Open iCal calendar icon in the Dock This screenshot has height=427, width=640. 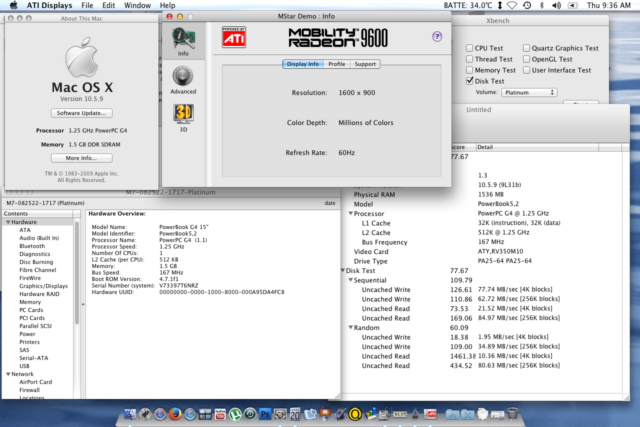point(295,414)
